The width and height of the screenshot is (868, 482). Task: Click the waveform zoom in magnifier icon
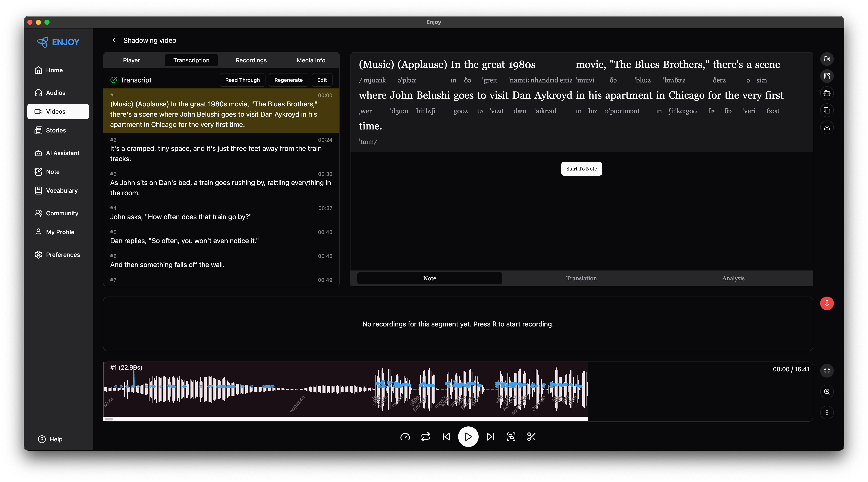827,392
